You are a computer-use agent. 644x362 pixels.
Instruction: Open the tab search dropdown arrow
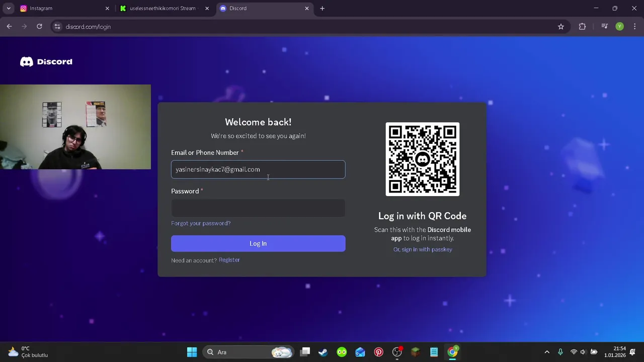9,8
